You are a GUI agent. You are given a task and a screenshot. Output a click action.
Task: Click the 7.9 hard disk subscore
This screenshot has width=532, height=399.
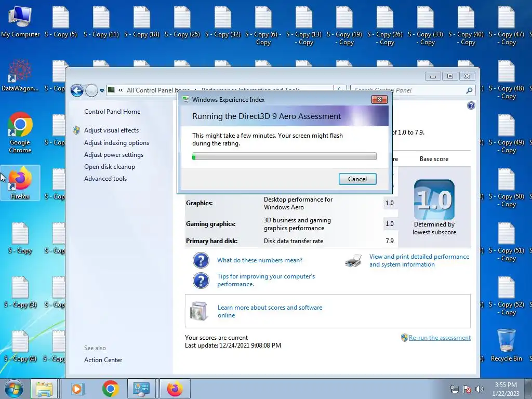(390, 241)
